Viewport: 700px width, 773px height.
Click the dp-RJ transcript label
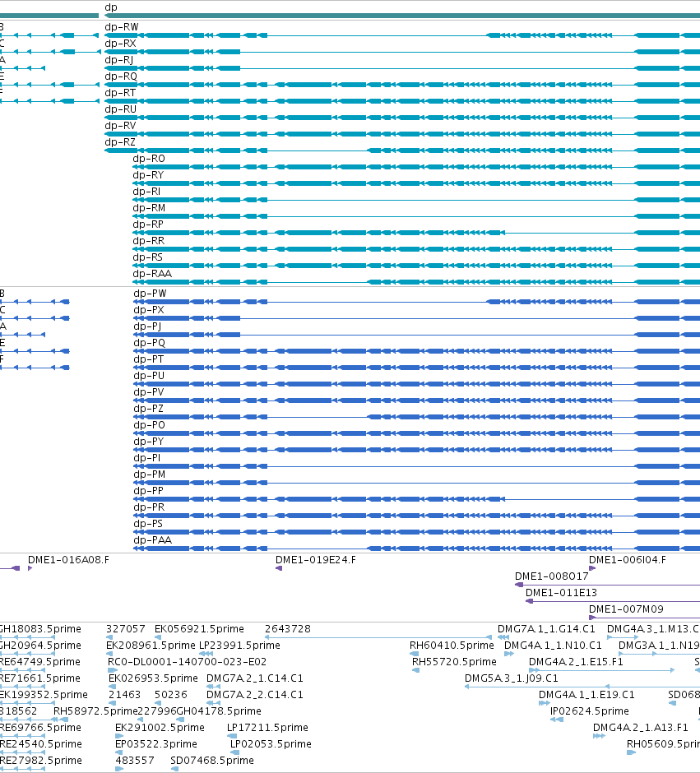pyautogui.click(x=118, y=60)
